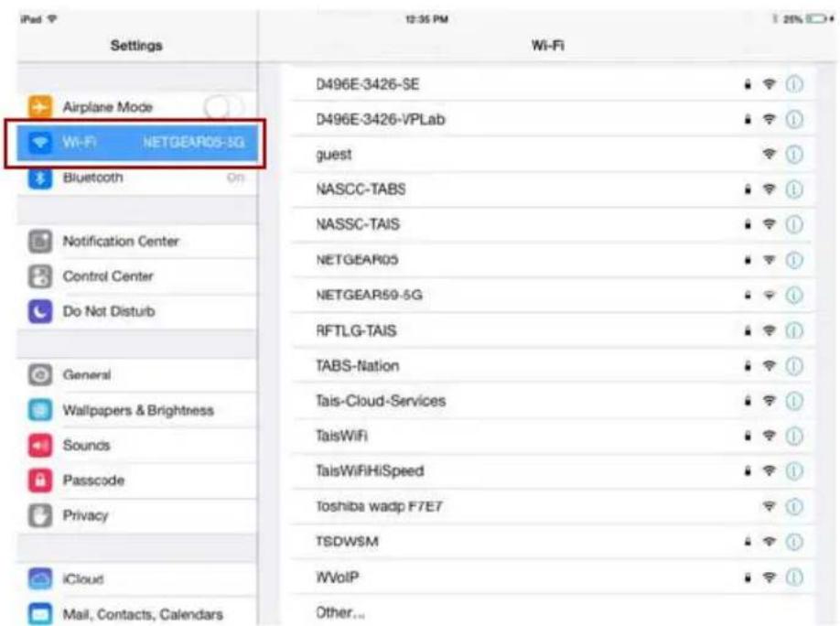Tap the Mail envelope icon

point(40,614)
